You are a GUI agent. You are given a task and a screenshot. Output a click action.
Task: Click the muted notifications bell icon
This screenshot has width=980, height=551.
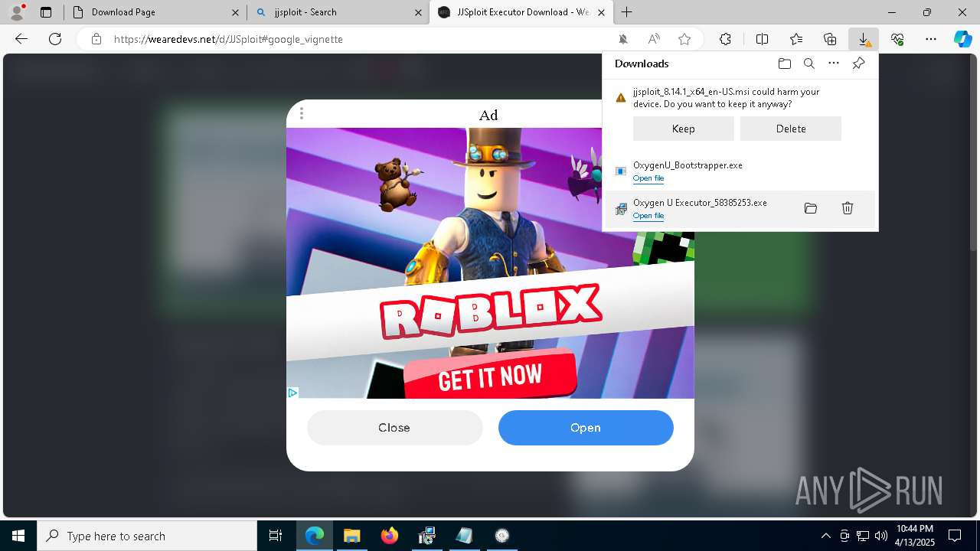623,39
